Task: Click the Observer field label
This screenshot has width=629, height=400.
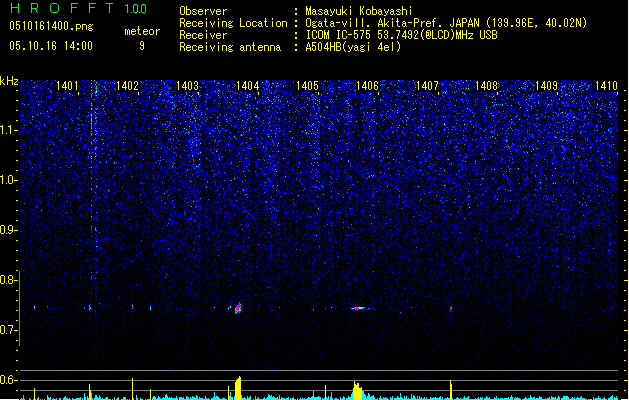Action: point(203,11)
